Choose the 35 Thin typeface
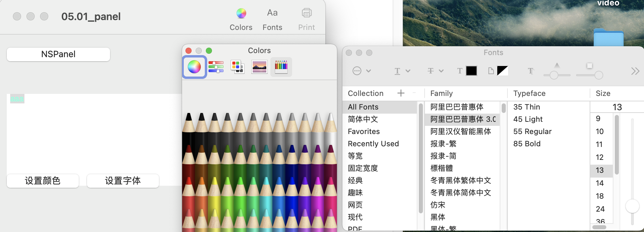This screenshot has width=644, height=232. [x=548, y=107]
